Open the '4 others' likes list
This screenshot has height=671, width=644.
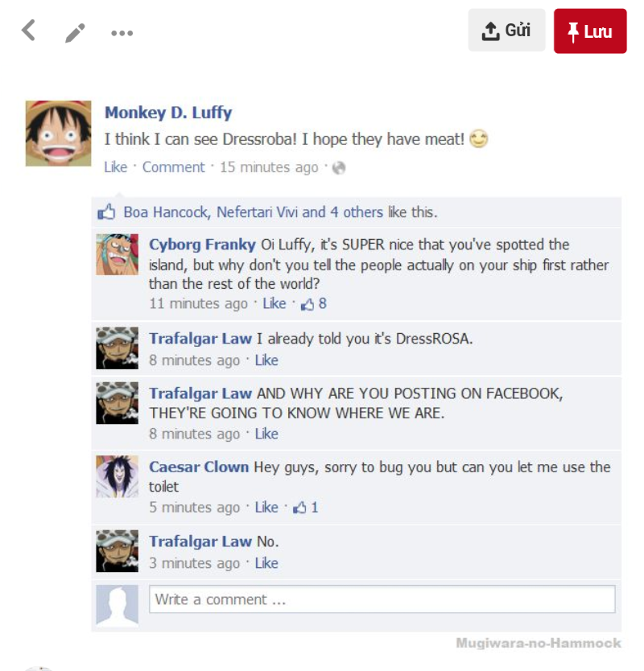click(357, 212)
